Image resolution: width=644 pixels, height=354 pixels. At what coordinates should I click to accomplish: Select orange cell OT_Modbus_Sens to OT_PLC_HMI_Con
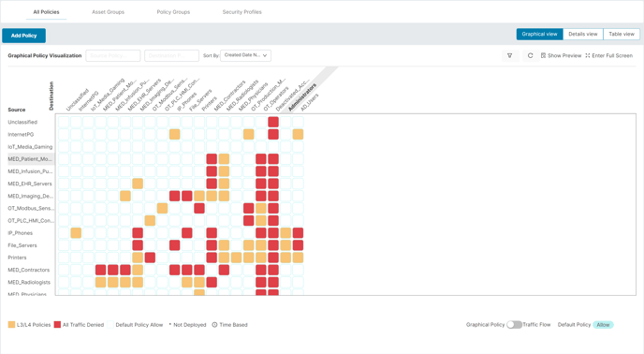(162, 209)
